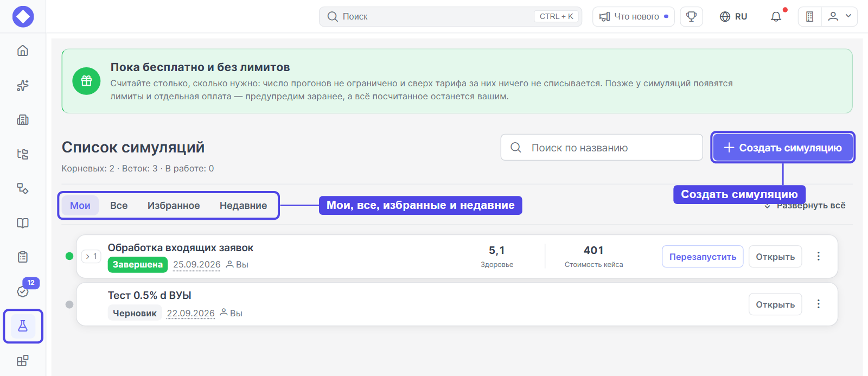868x376 pixels.
Task: Click the gray status dot of Тест 0.5%
Action: (69, 304)
